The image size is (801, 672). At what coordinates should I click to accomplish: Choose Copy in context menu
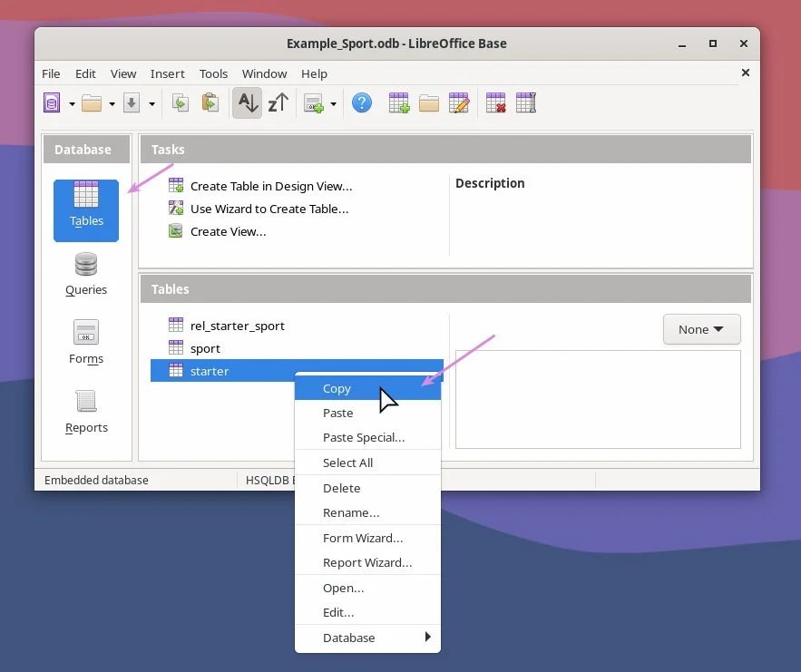(x=367, y=388)
